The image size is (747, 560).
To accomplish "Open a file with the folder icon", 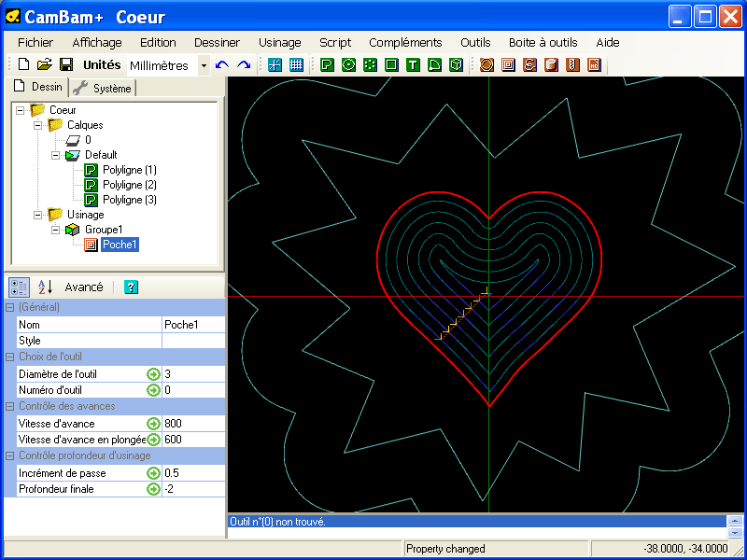I will click(x=44, y=64).
